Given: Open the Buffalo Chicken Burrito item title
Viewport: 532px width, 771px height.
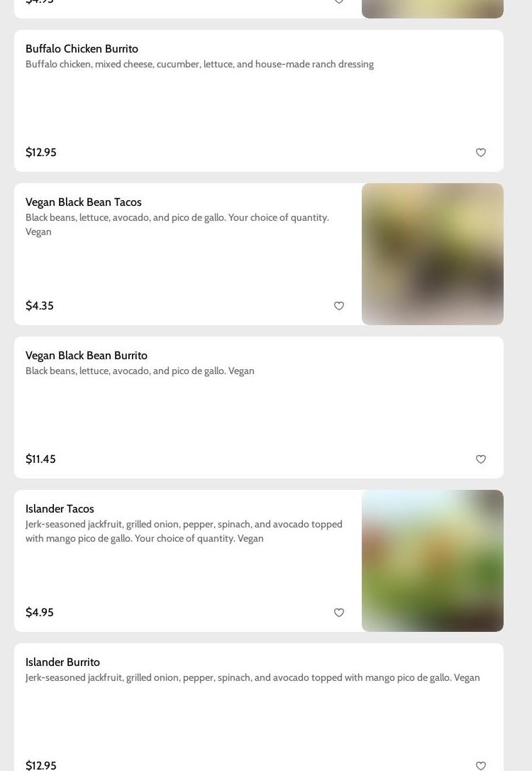Looking at the screenshot, I should point(82,49).
